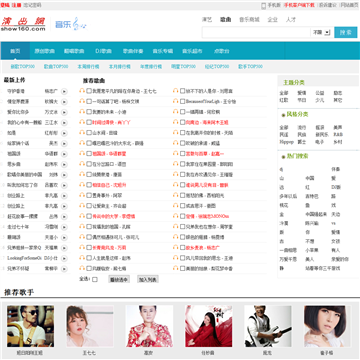Click the 加入列表 button

pyautogui.click(x=148, y=279)
